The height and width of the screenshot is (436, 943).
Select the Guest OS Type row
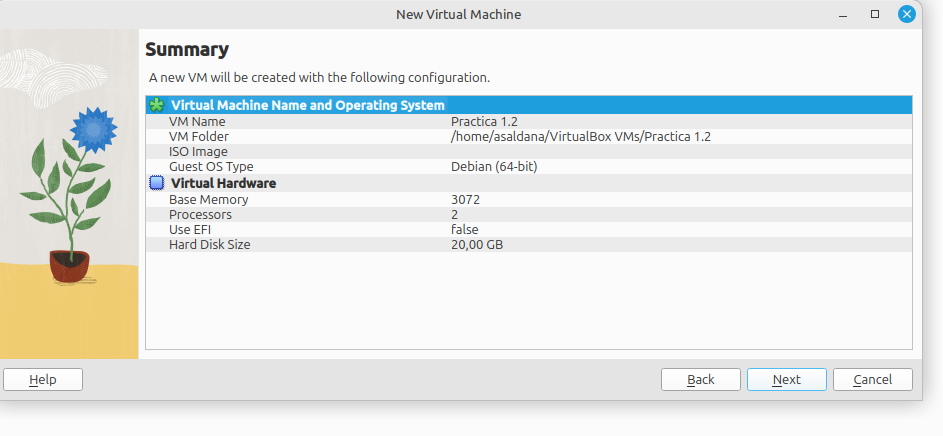211,166
